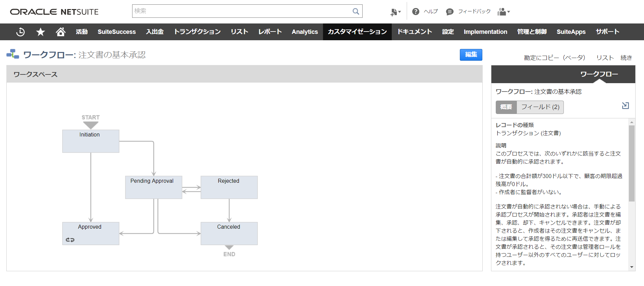Go to the home icon
Image resolution: width=644 pixels, height=286 pixels.
[60, 32]
